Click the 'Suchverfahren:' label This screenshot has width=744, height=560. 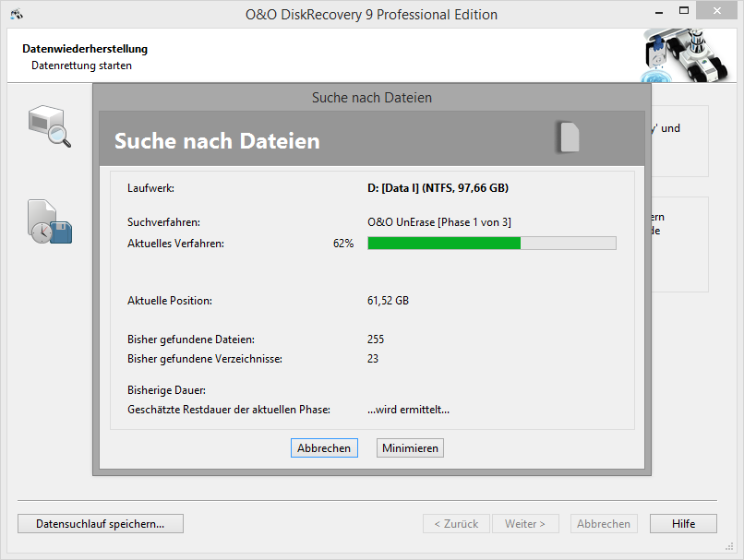pyautogui.click(x=163, y=222)
